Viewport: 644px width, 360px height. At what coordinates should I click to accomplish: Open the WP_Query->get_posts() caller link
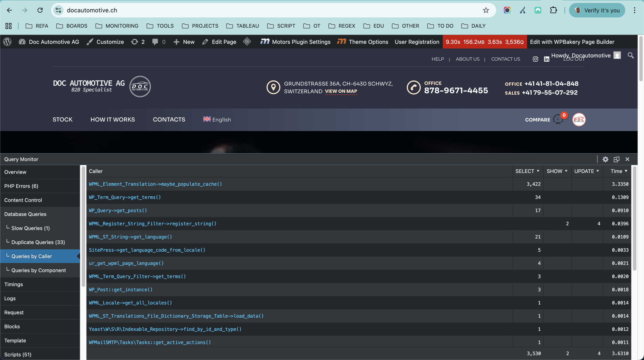click(118, 210)
